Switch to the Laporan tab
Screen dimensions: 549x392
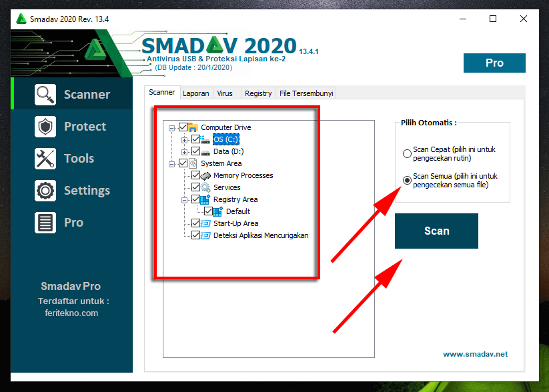click(x=196, y=93)
